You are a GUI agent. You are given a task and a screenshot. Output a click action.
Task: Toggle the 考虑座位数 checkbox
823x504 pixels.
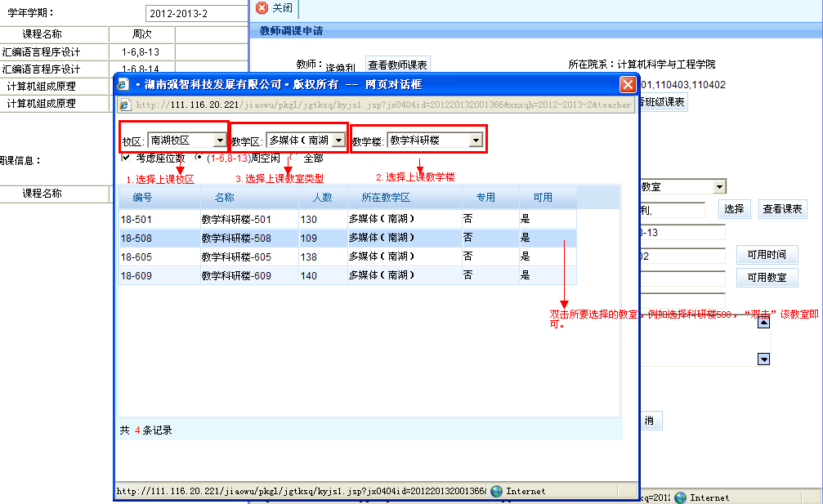tap(126, 158)
